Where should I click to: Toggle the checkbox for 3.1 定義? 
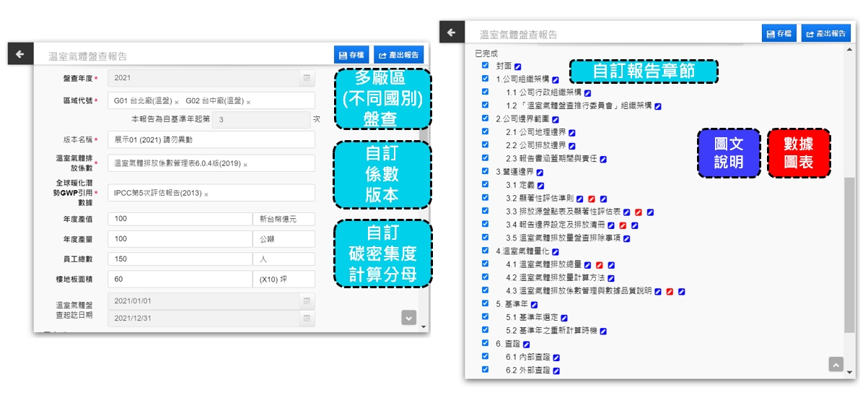(485, 185)
